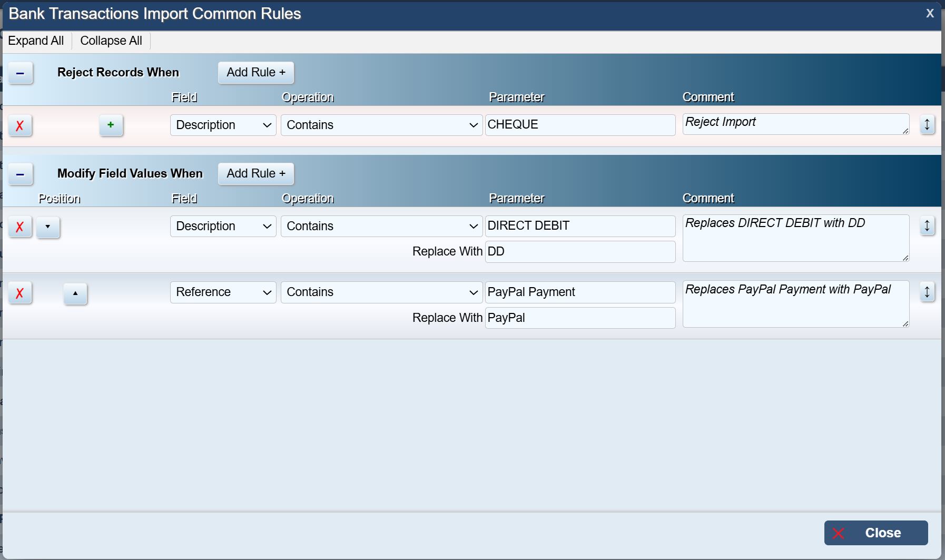Viewport: 945px width, 560px height.
Task: Add a rule under Modify Field Values When
Action: pos(255,173)
